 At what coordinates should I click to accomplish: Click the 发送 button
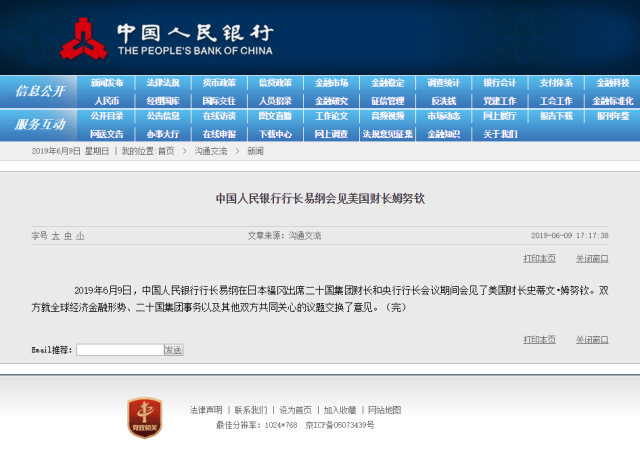click(173, 350)
